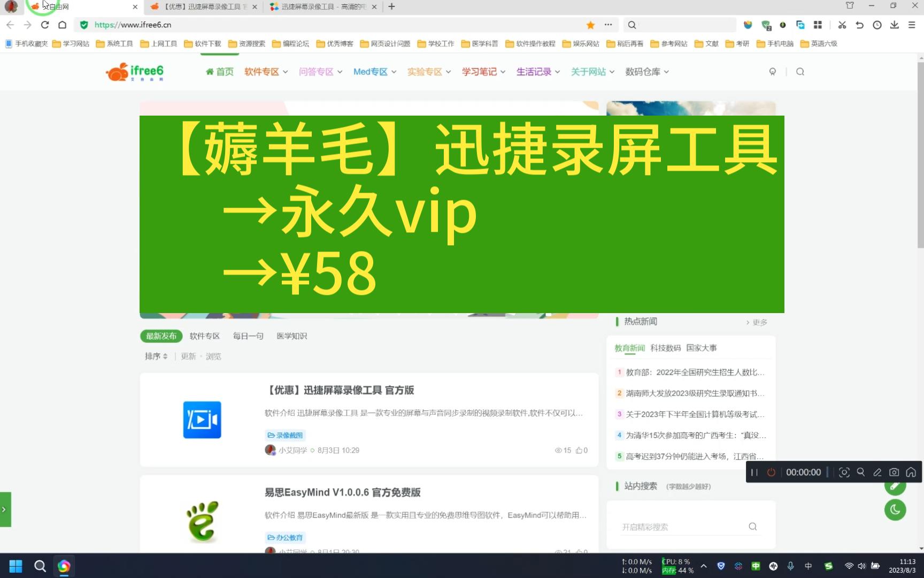
Task: Select the region capture icon in recorder toolbar
Action: 844,472
